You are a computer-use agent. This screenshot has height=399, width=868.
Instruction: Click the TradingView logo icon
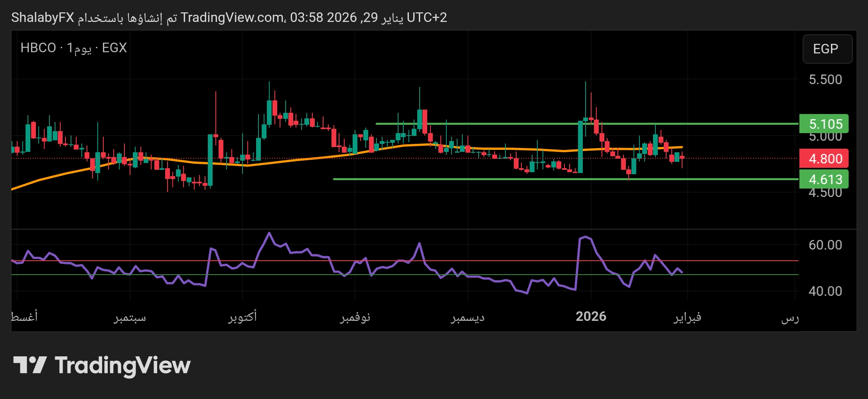click(30, 365)
